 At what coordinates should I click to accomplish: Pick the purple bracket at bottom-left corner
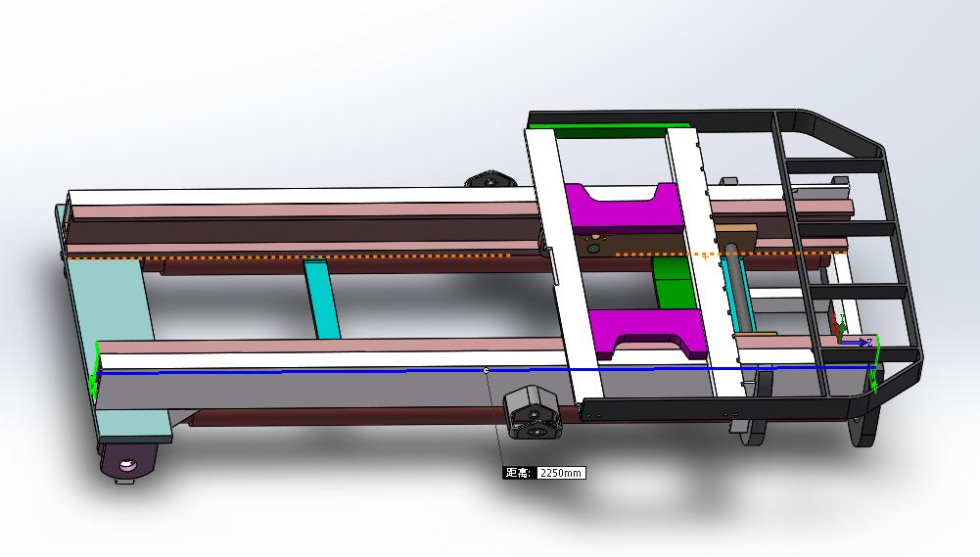[x=128, y=463]
